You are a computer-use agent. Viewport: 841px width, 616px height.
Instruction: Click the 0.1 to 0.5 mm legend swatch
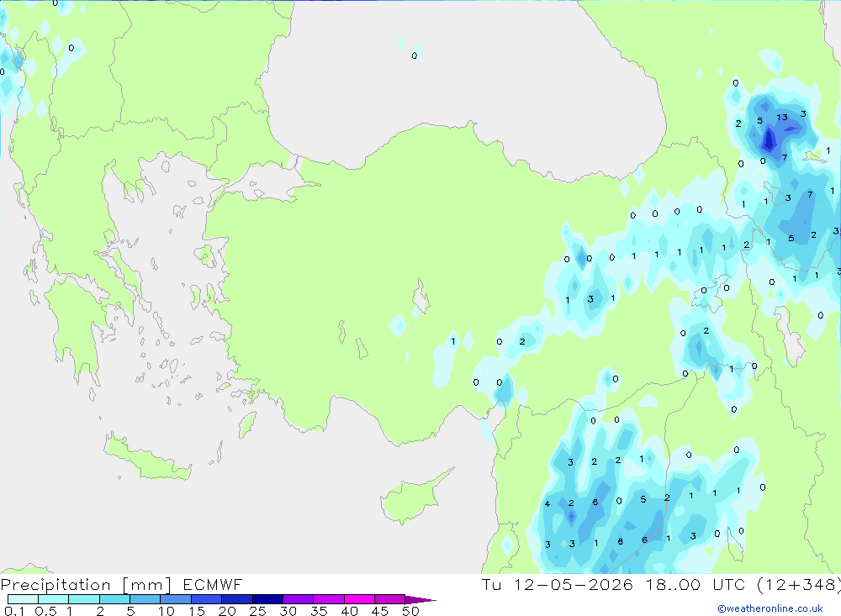click(x=23, y=599)
